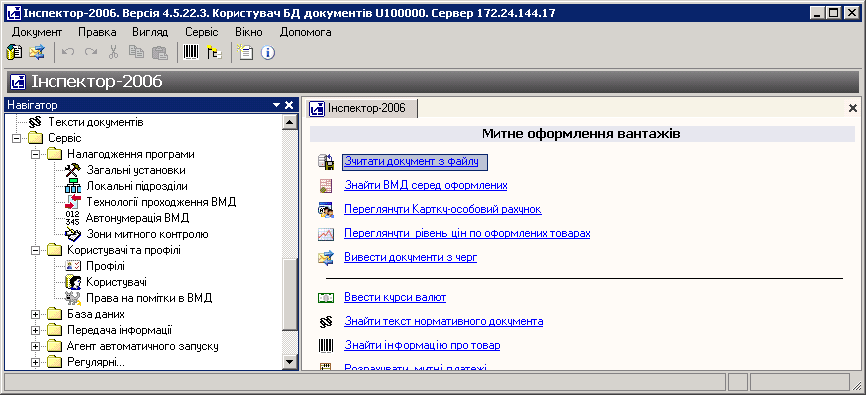
Task: Click the Navigator scrollbar down arrow
Action: (290, 362)
